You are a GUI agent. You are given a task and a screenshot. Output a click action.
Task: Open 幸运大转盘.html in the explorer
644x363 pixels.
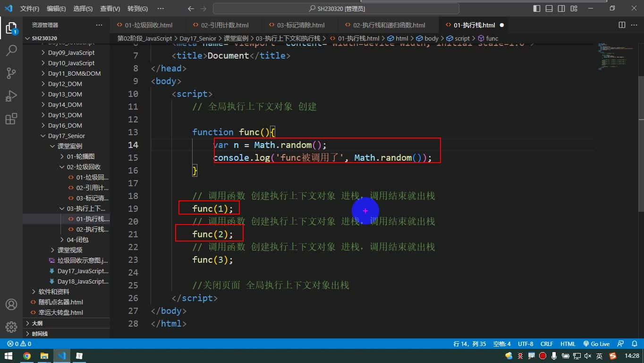point(66,312)
